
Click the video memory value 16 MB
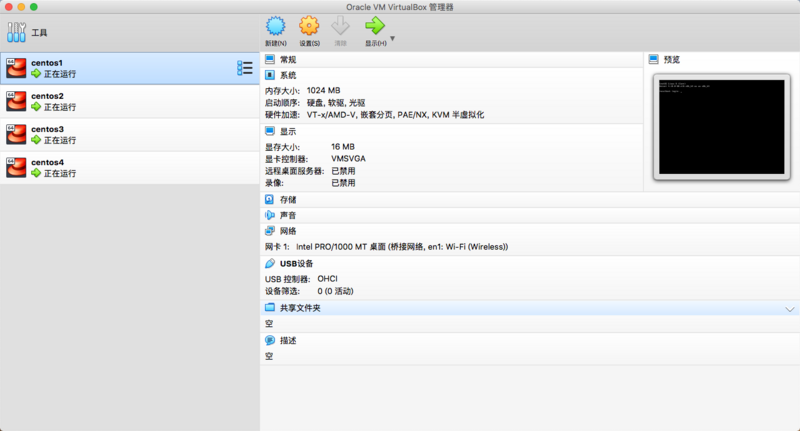(343, 146)
